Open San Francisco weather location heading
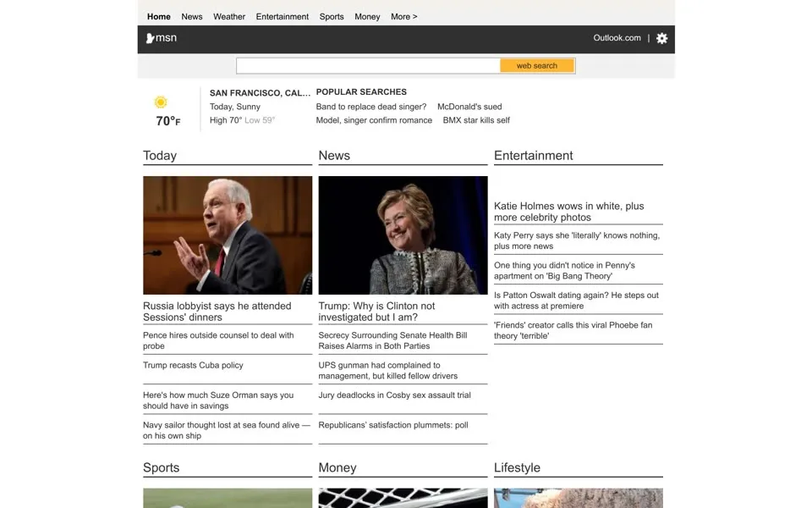The width and height of the screenshot is (812, 508). (260, 93)
